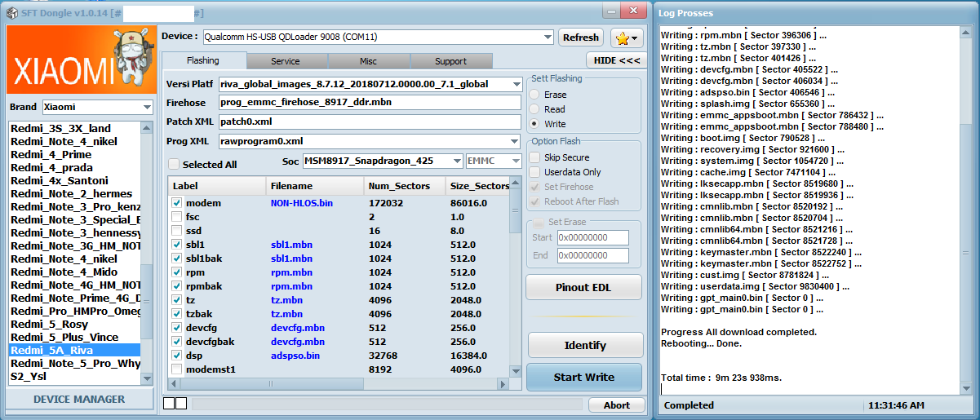The height and width of the screenshot is (420, 980).
Task: Check the fsc partition checkbox
Action: 177,216
